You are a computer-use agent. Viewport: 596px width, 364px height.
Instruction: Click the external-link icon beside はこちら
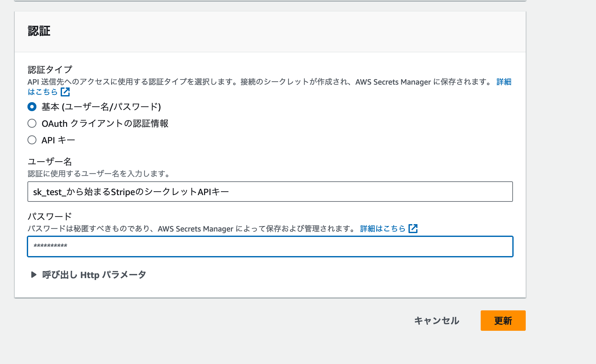tap(65, 92)
